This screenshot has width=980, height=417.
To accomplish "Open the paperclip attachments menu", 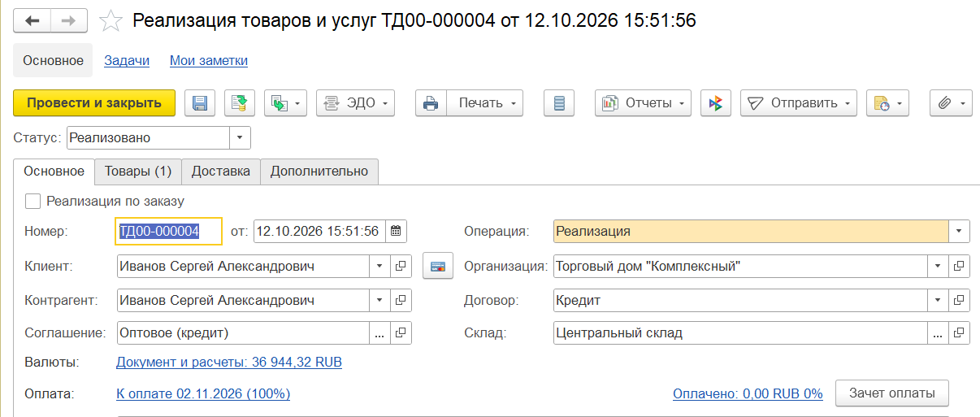I will [x=951, y=103].
